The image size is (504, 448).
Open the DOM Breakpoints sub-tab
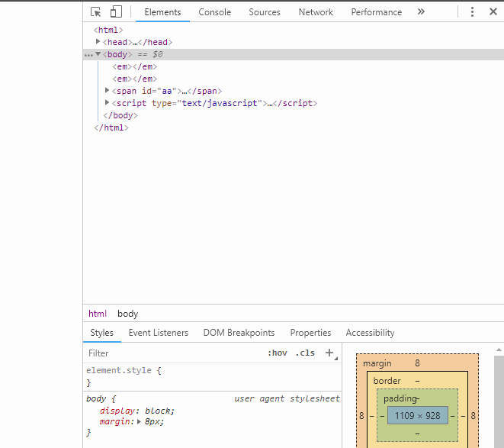[x=239, y=333]
